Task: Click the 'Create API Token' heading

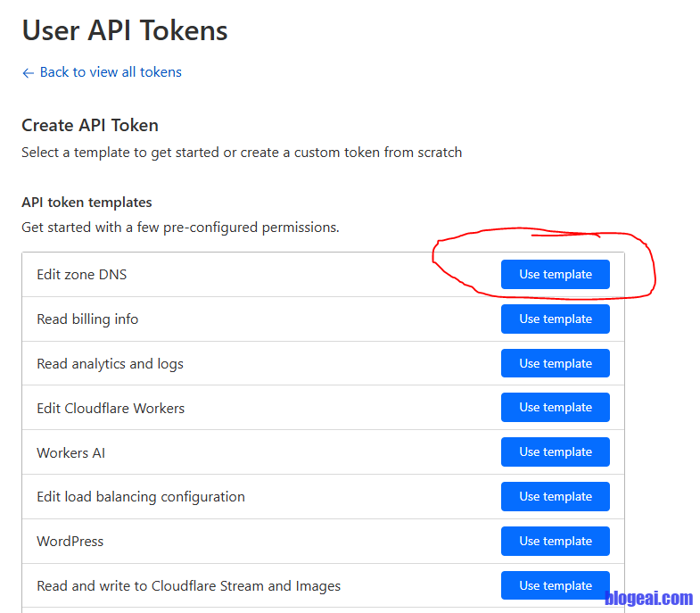Action: pyautogui.click(x=90, y=126)
